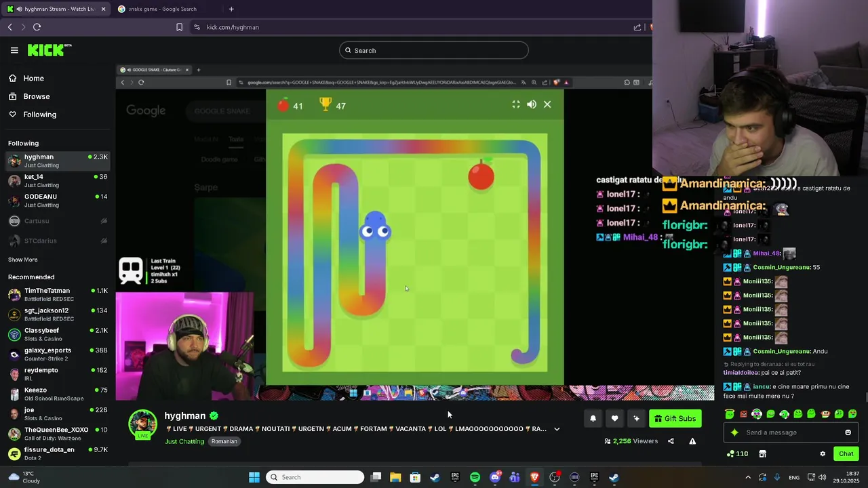Open the emoji picker in chat box
Image resolution: width=868 pixels, height=488 pixels.
tap(848, 432)
